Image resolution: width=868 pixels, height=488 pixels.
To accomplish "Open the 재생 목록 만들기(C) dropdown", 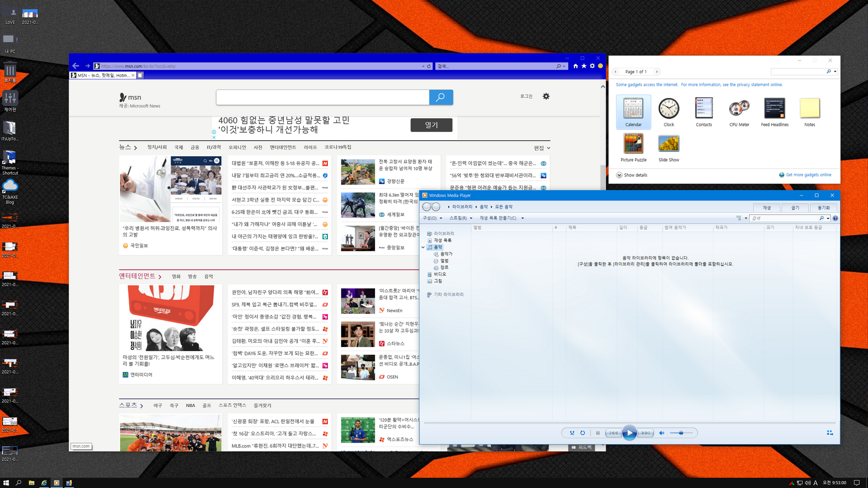I will [x=501, y=218].
